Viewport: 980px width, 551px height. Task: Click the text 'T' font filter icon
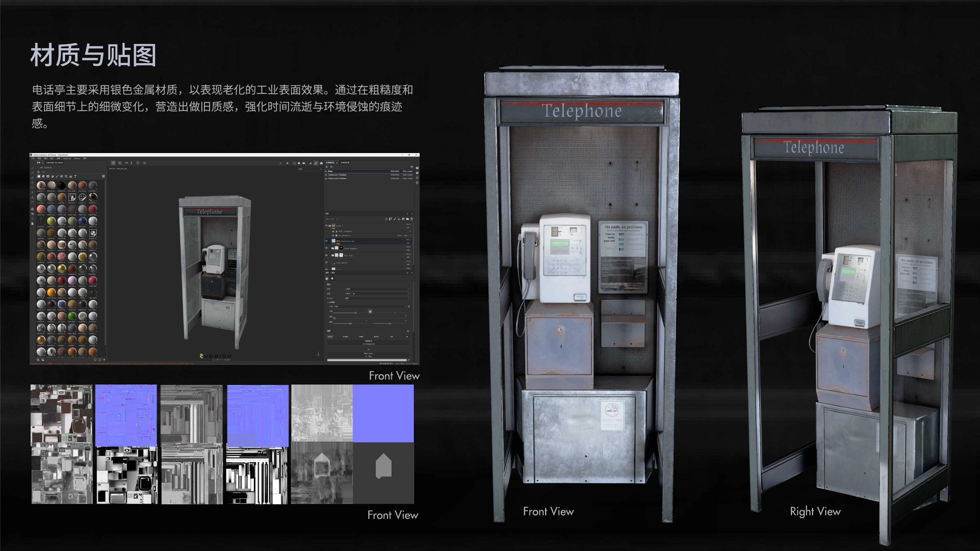(75, 176)
